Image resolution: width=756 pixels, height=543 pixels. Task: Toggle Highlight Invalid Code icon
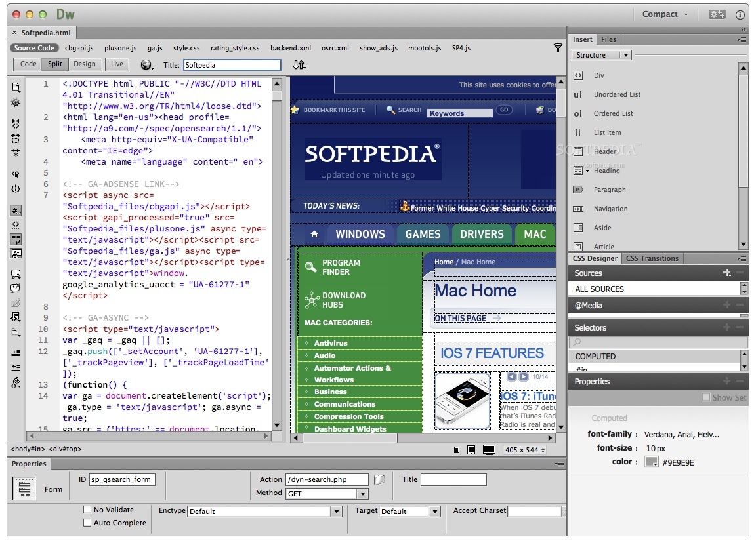(x=16, y=225)
